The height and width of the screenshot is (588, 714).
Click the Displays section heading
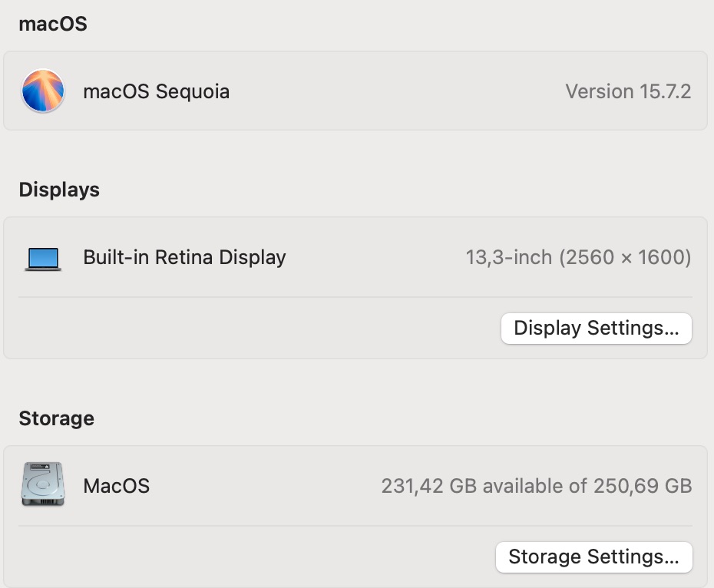pyautogui.click(x=59, y=190)
